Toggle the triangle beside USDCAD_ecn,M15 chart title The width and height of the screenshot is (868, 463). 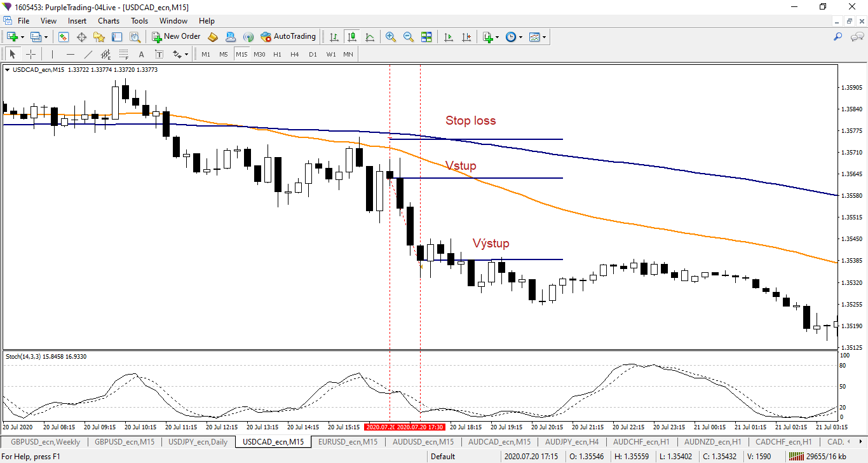7,70
